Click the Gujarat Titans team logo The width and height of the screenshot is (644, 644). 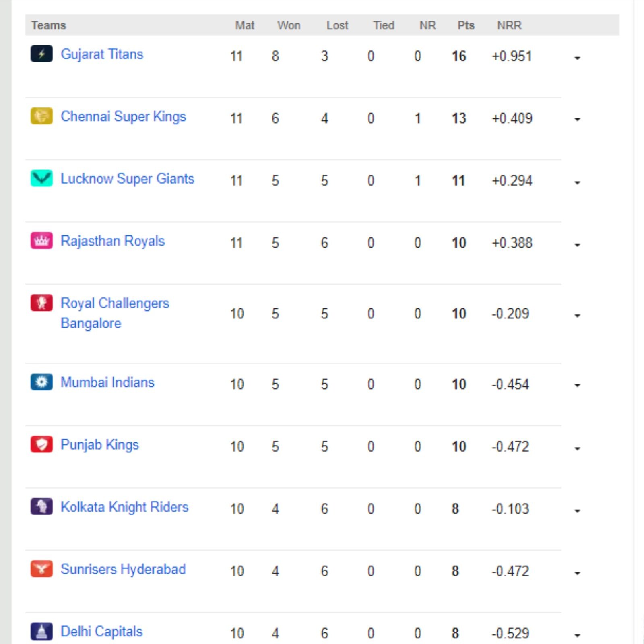point(41,54)
